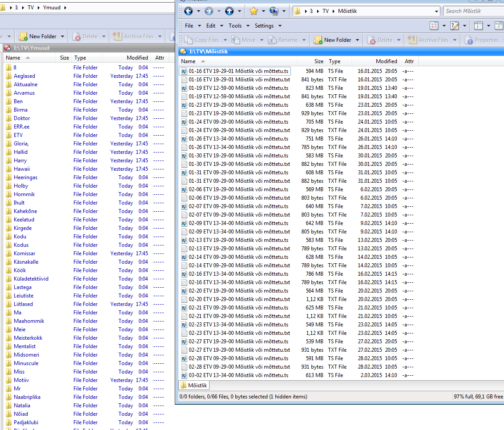Open the File menu
Viewport: 504px width, 430px height.
point(190,26)
